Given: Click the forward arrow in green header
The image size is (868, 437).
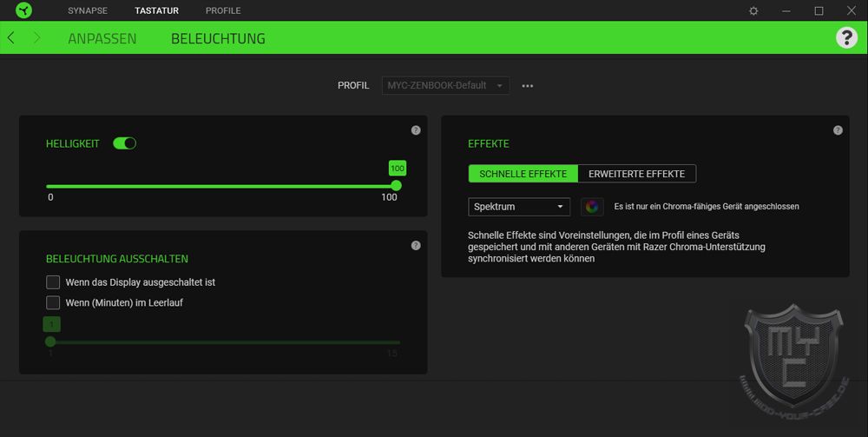Looking at the screenshot, I should coord(36,38).
